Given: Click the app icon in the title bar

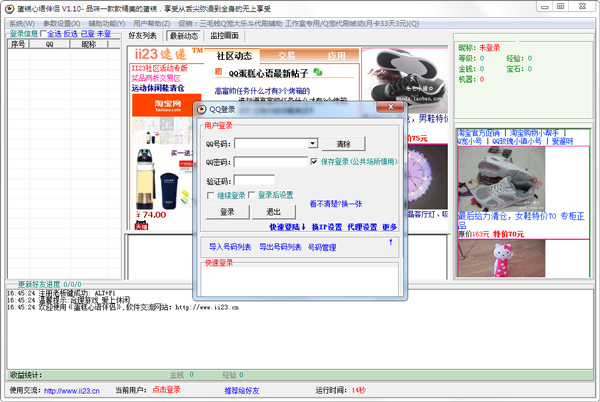Looking at the screenshot, I should click(8, 8).
